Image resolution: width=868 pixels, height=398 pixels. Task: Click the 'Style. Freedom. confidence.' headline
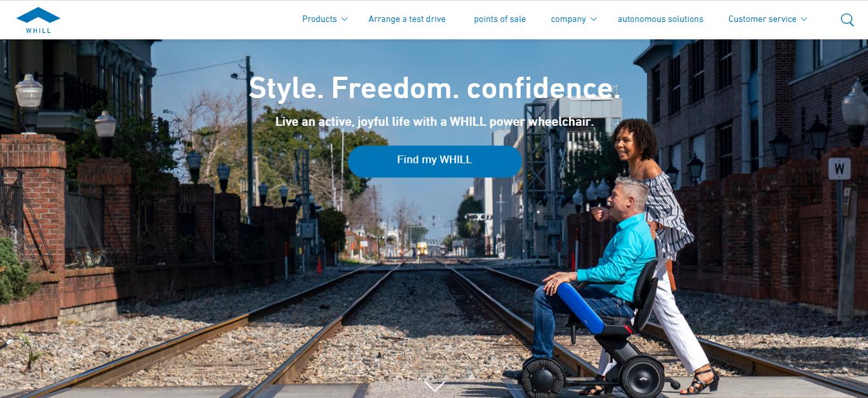(434, 88)
